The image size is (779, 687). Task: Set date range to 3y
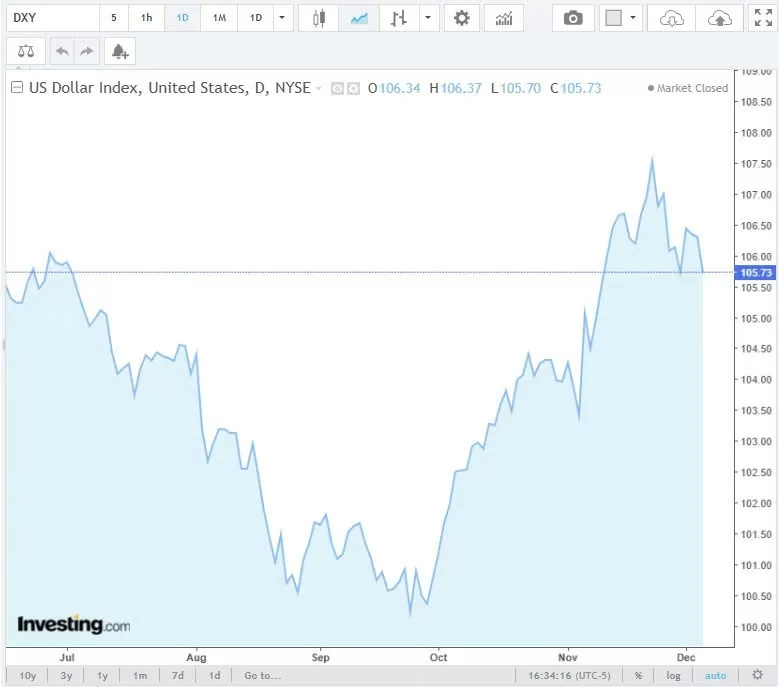pyautogui.click(x=65, y=675)
